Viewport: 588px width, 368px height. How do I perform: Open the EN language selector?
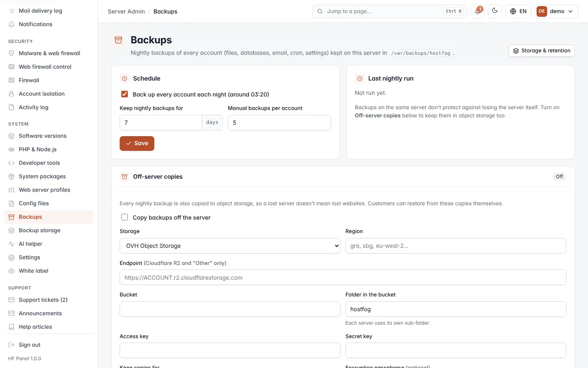tap(518, 11)
